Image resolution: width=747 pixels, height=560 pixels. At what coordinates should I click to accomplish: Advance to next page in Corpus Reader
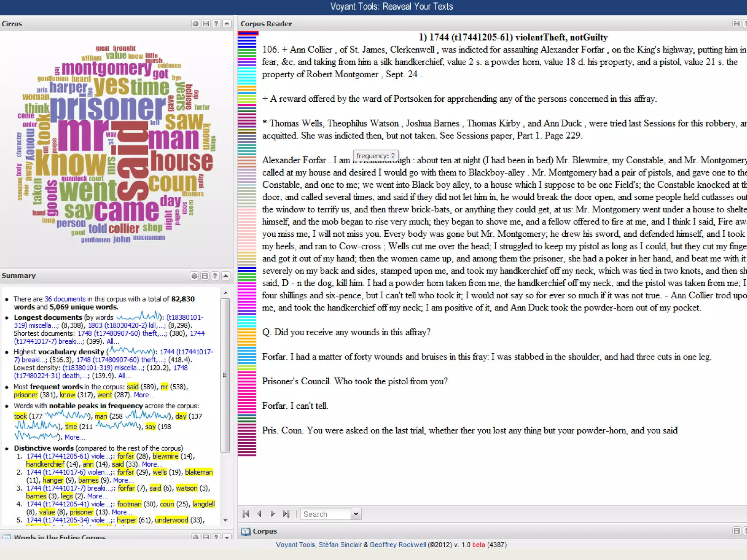(272, 514)
